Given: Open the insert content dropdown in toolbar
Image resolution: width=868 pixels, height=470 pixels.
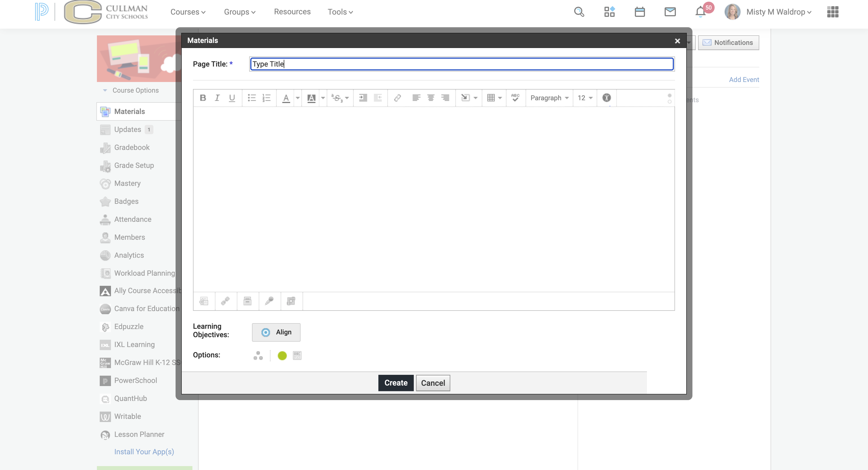Looking at the screenshot, I should (x=469, y=98).
